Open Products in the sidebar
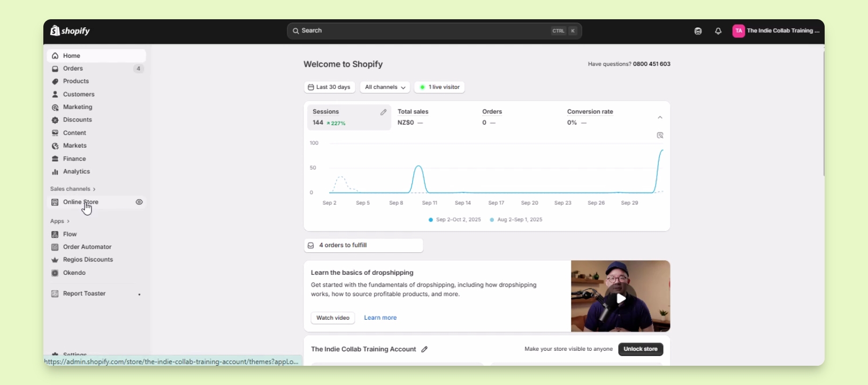Image resolution: width=868 pixels, height=385 pixels. click(96, 81)
